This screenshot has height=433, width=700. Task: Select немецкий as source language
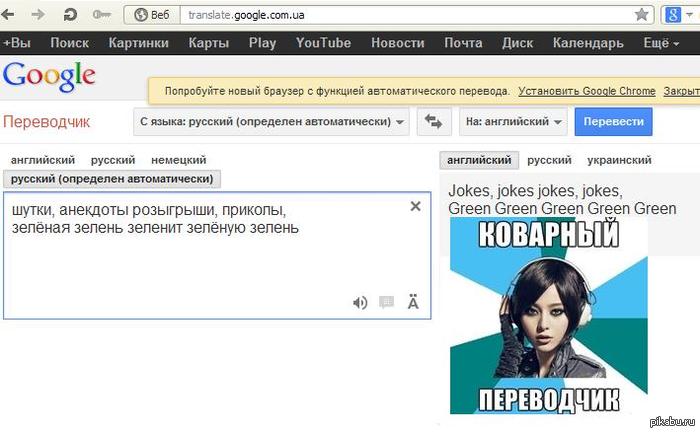179,160
